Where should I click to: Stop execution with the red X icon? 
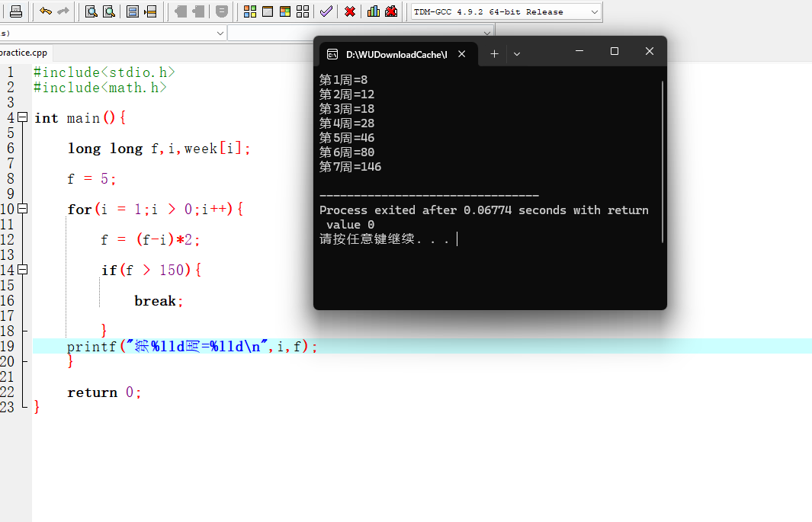[x=350, y=11]
